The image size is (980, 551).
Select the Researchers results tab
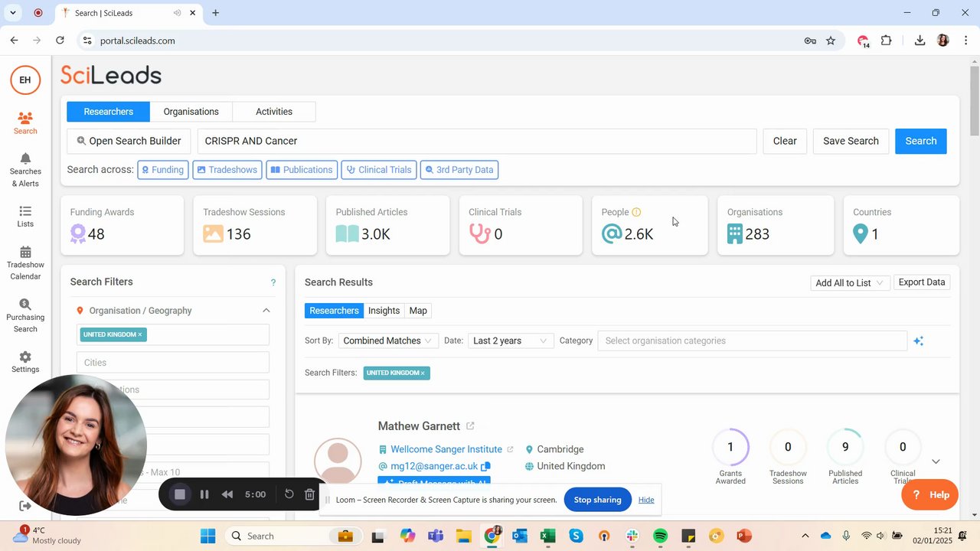pos(334,311)
